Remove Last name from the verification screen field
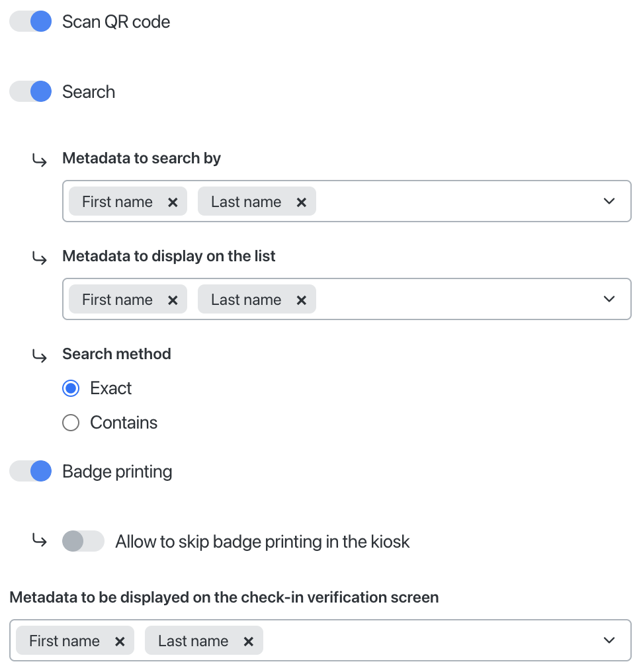Image resolution: width=639 pixels, height=672 pixels. (248, 640)
